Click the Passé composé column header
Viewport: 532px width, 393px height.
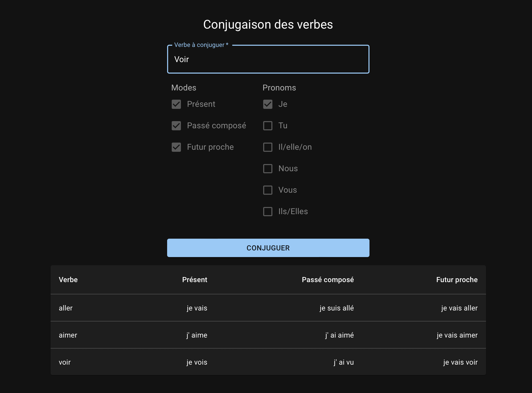click(328, 280)
